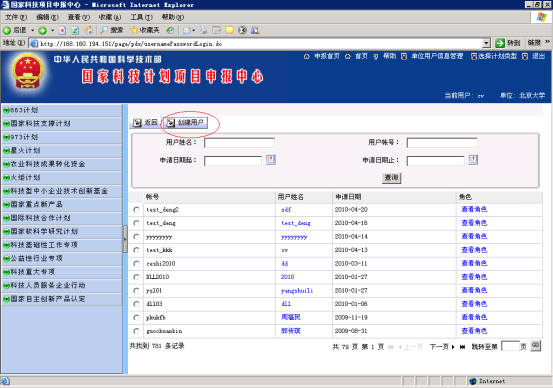This screenshot has width=553, height=388.
Task: Collapse the sidebar with splitter handle
Action: tap(125, 239)
